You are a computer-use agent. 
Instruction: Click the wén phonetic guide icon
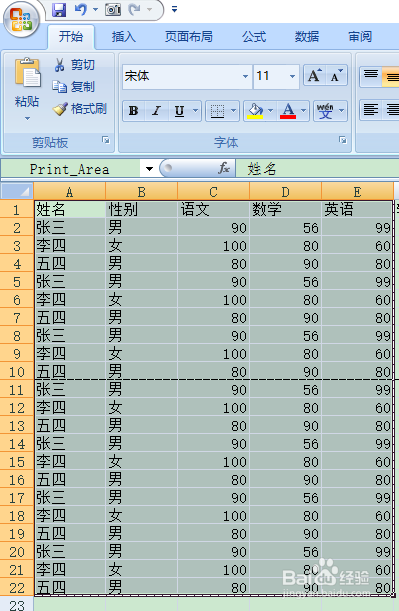pos(325,111)
